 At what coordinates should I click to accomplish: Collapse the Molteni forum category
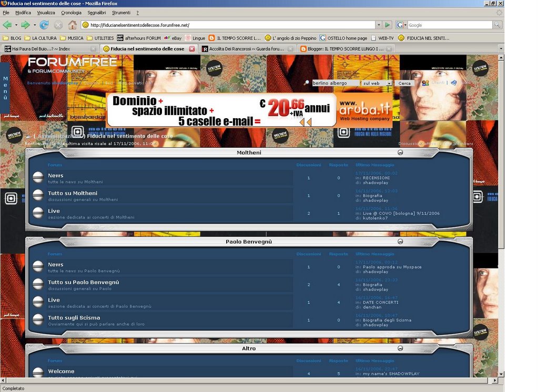(400, 152)
